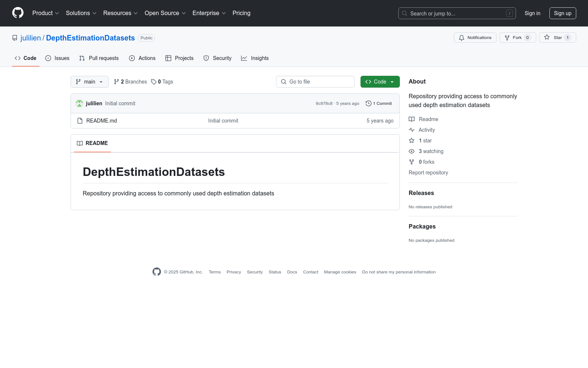
Task: Click the Fork count badge showing 0
Action: [x=527, y=38]
